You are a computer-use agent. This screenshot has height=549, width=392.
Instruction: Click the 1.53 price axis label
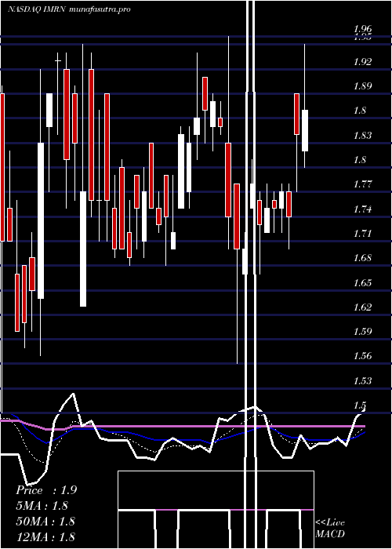point(362,380)
